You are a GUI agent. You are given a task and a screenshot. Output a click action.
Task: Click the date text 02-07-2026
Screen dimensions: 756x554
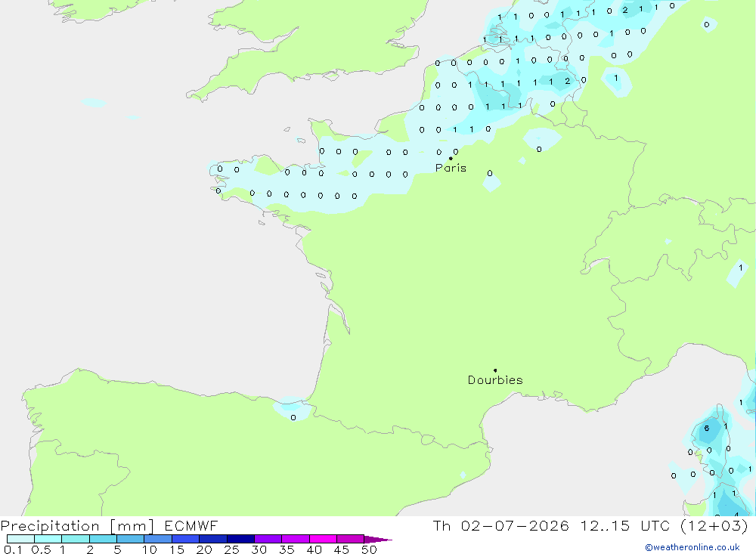pyautogui.click(x=514, y=525)
